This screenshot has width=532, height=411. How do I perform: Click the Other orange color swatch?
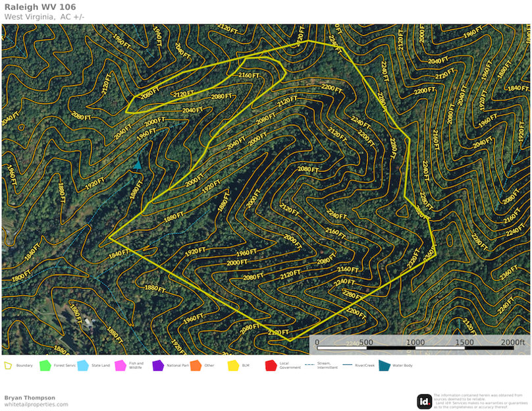tap(195, 364)
